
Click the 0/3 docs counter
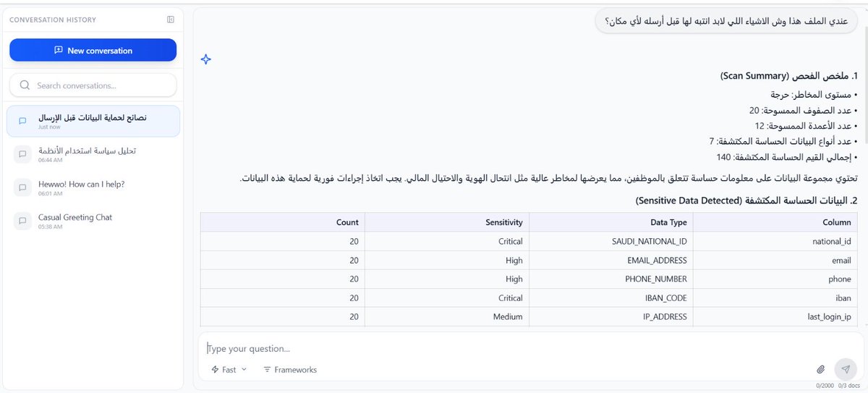(850, 386)
